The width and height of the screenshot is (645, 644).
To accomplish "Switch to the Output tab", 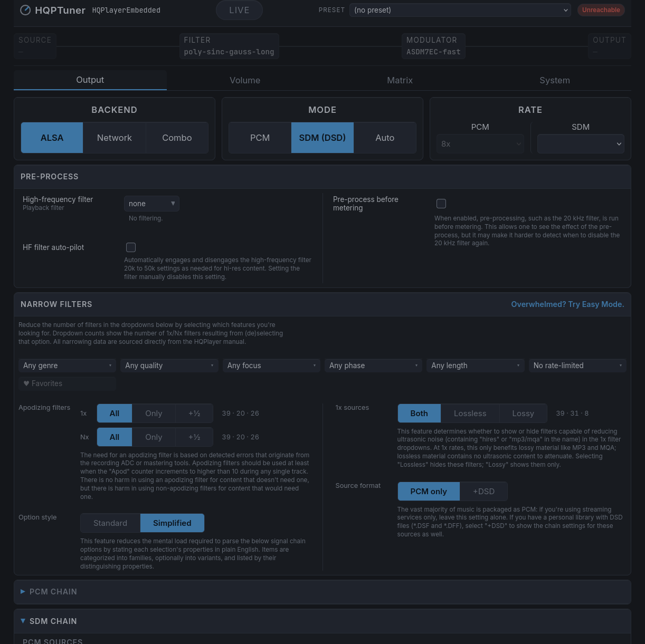I will coord(90,80).
